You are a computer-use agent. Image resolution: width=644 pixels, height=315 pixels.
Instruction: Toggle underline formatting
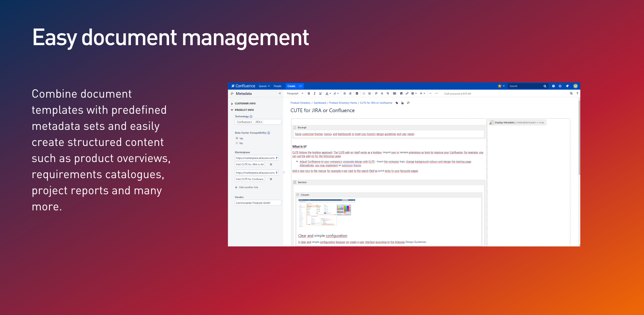[x=320, y=93]
